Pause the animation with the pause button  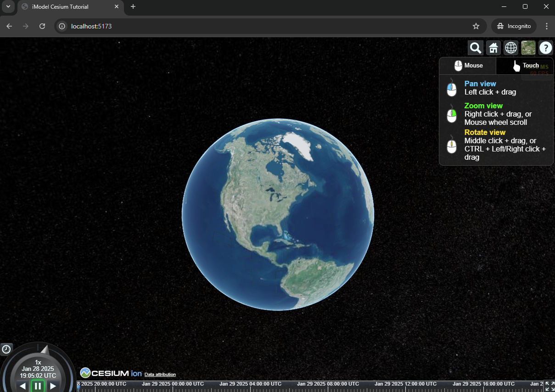(38, 386)
